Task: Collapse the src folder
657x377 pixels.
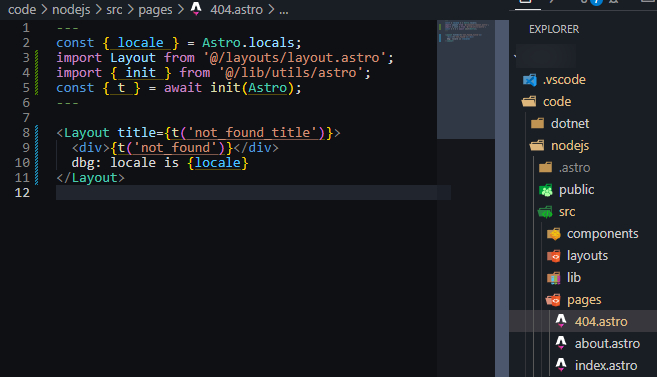Action: pos(567,212)
